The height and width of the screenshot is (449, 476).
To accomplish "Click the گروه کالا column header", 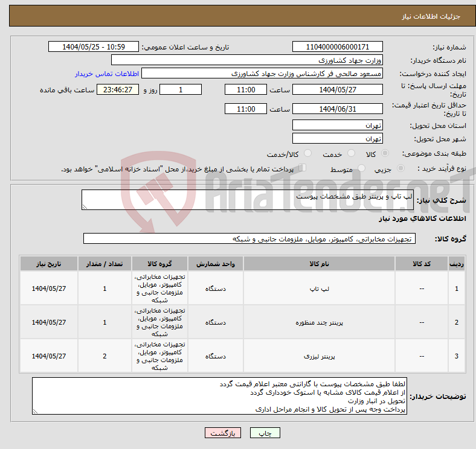I will coord(159,264).
